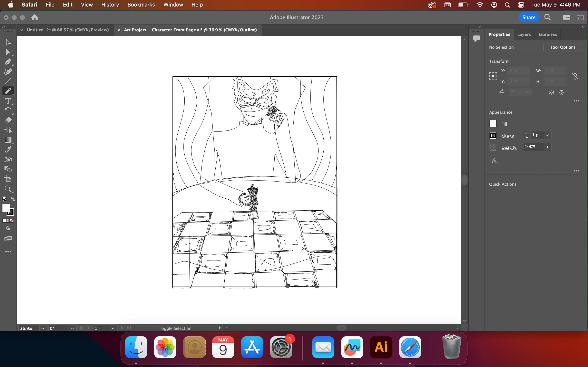Select the Eyedropper tool
Viewport: 588px width, 367px height.
pos(8,149)
